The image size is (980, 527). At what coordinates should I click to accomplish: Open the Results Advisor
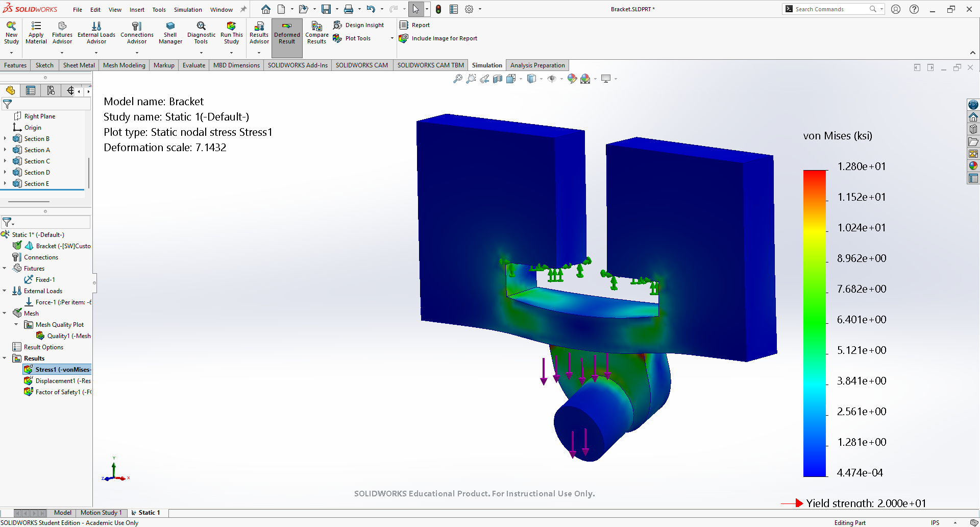(x=259, y=33)
